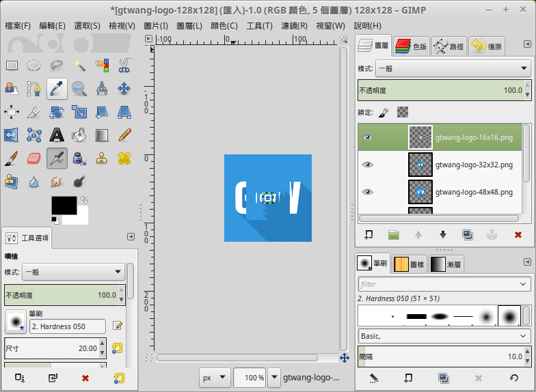536x392 pixels.
Task: Delete layer with red X button
Action: tap(518, 235)
